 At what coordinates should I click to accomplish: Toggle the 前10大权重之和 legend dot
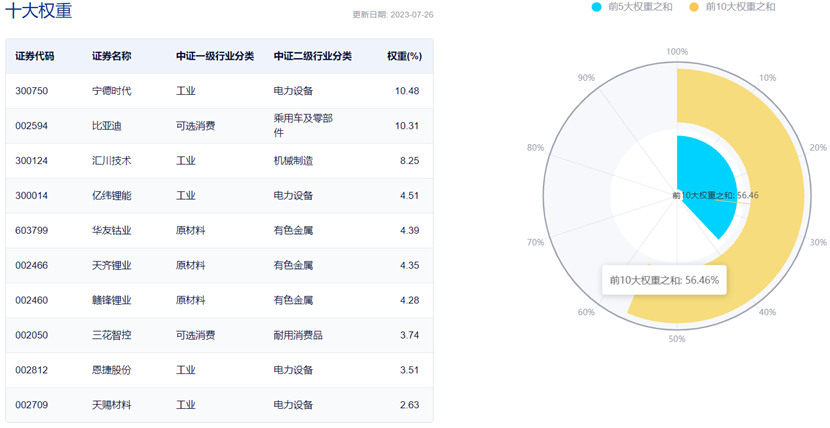[694, 7]
